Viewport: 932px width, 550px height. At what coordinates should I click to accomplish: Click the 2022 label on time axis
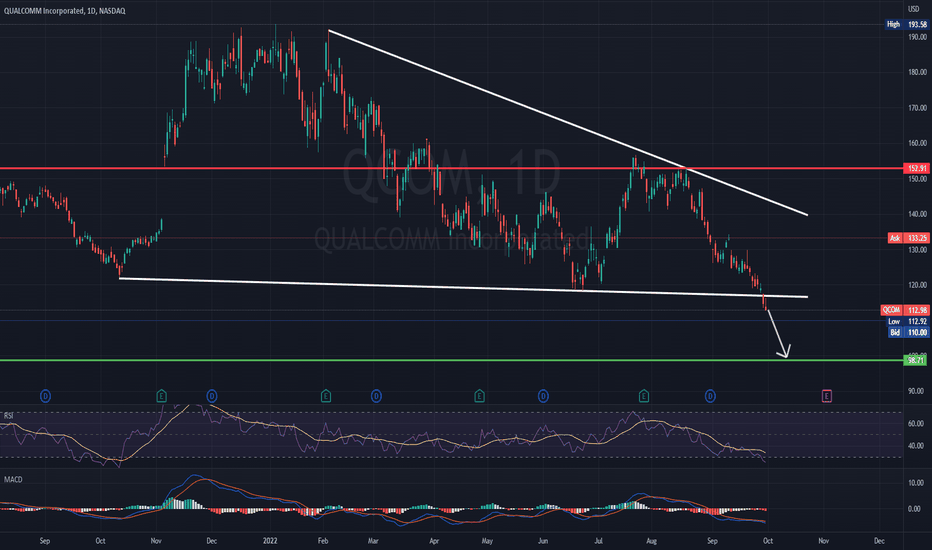(270, 540)
